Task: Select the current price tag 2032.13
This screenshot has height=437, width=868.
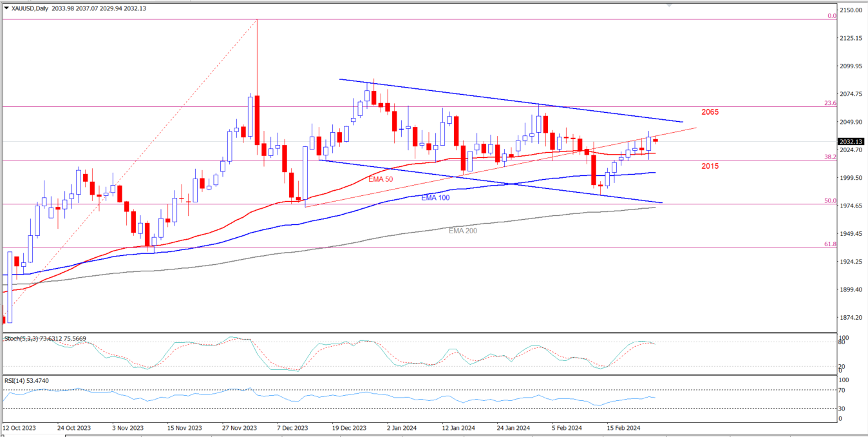Action: 851,142
